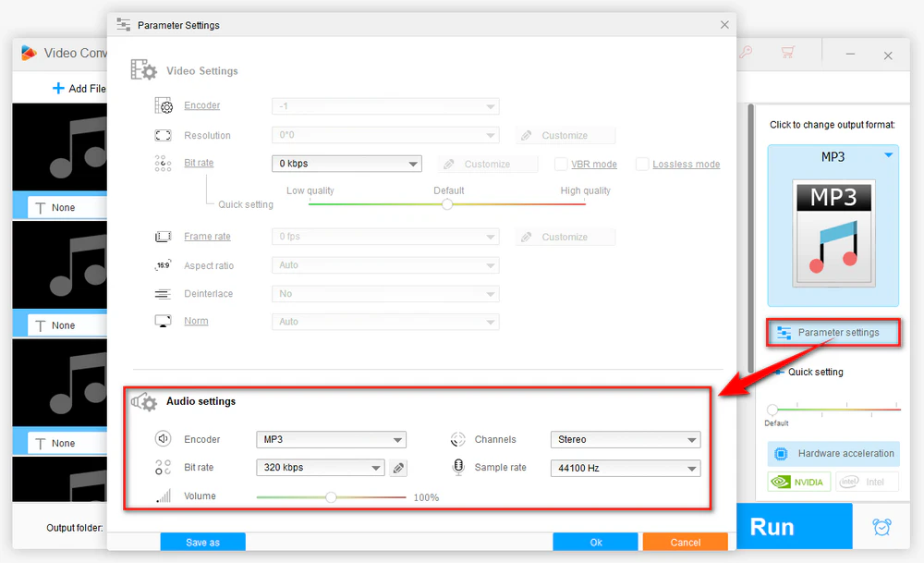924x563 pixels.
Task: Toggle NVIDIA acceleration option
Action: [x=799, y=482]
